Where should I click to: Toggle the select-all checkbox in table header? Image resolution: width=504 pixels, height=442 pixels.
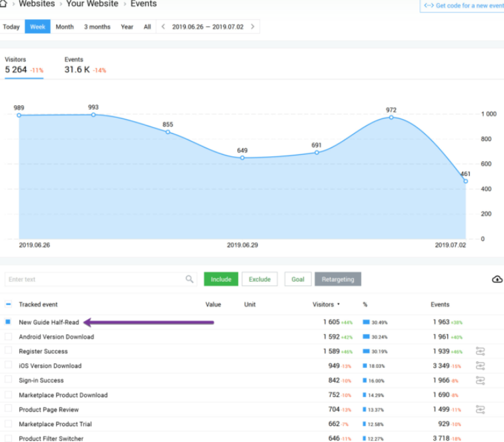(x=8, y=304)
